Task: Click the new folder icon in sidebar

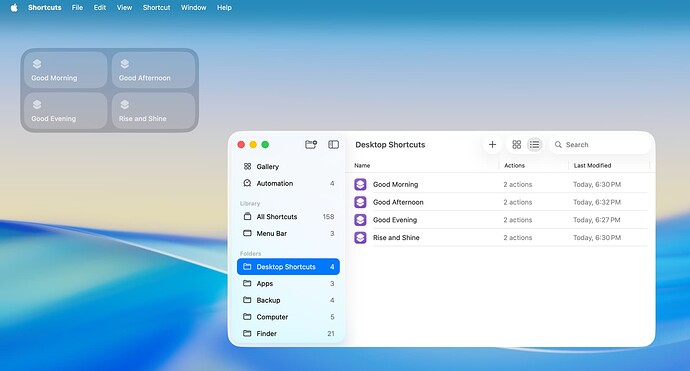Action: pyautogui.click(x=311, y=144)
